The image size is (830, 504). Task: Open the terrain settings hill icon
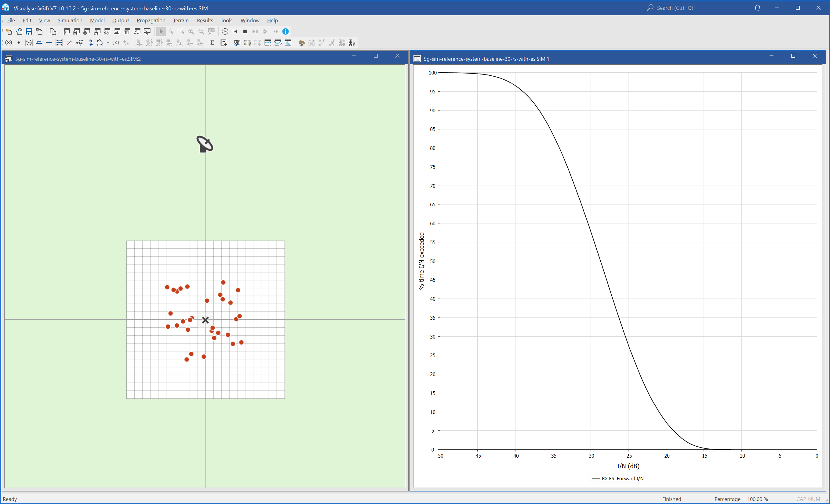point(301,43)
